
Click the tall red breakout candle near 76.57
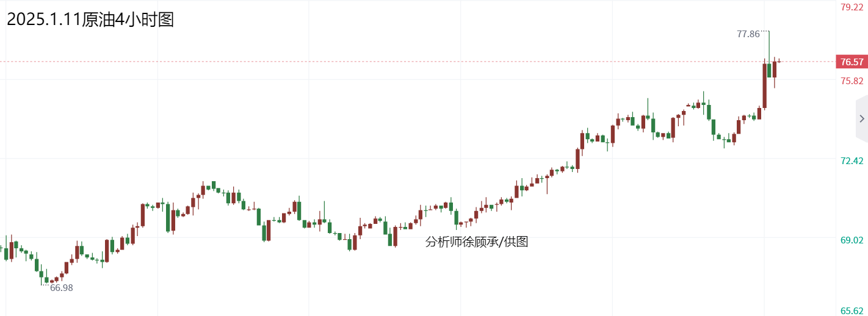point(764,85)
